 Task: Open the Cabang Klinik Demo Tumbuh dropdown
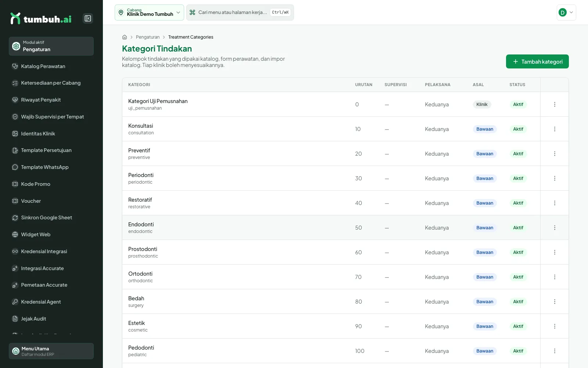149,13
